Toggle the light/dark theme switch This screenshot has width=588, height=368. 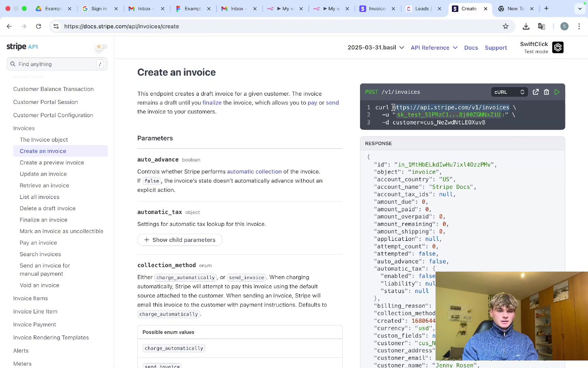[x=101, y=47]
